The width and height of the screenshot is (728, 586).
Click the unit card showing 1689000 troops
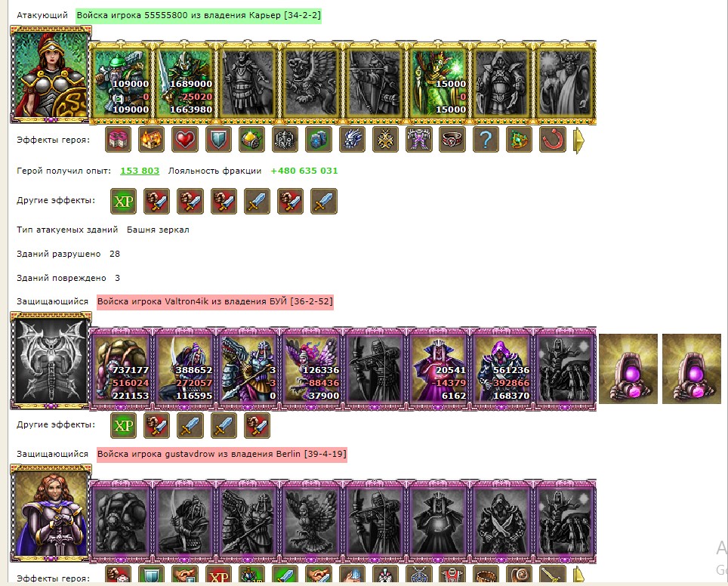click(x=185, y=82)
